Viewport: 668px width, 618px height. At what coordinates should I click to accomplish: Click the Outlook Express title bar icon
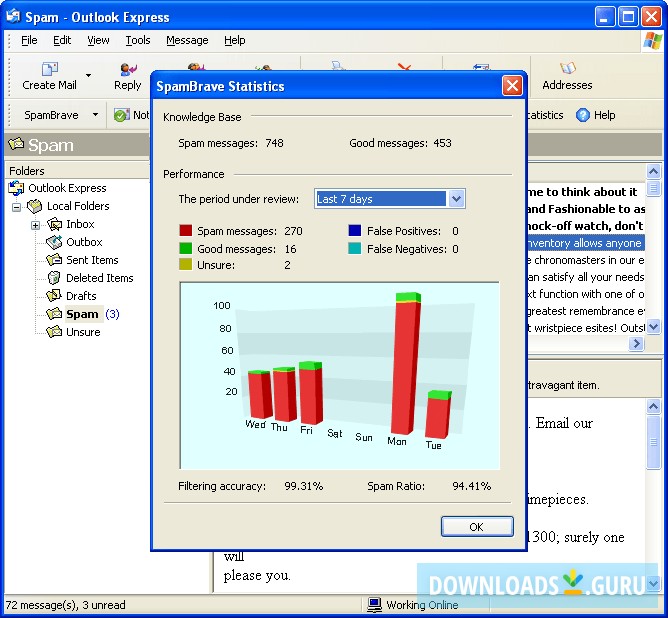pyautogui.click(x=13, y=16)
